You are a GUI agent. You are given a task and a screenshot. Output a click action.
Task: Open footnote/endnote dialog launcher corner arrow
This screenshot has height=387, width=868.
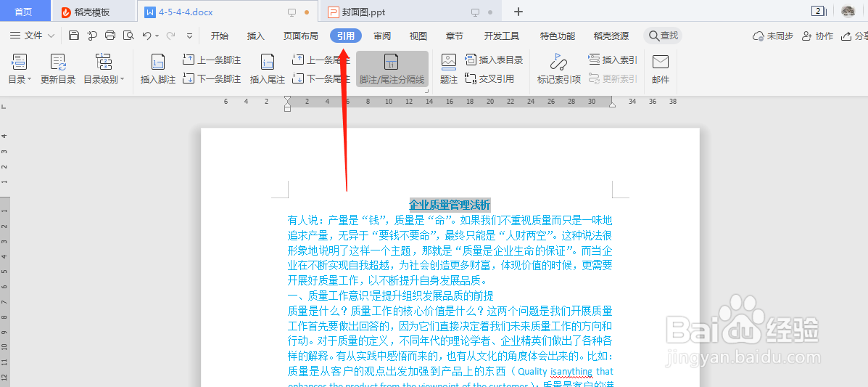pos(426,90)
